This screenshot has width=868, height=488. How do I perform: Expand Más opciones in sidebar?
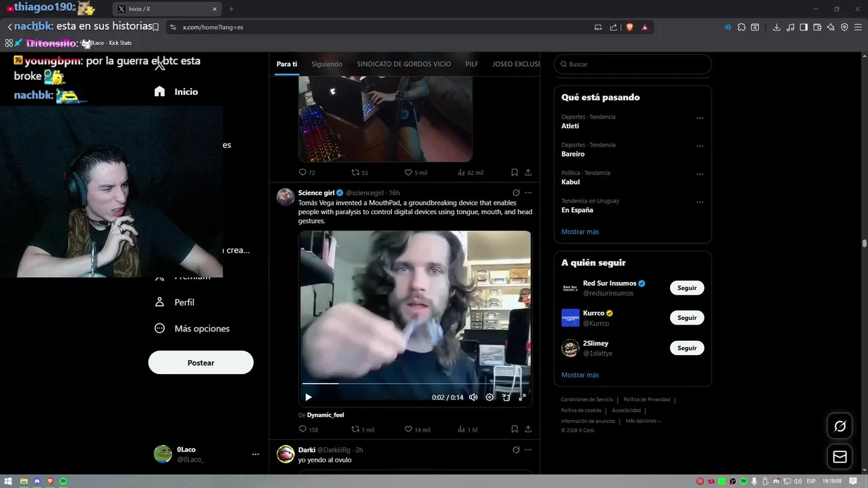[193, 328]
